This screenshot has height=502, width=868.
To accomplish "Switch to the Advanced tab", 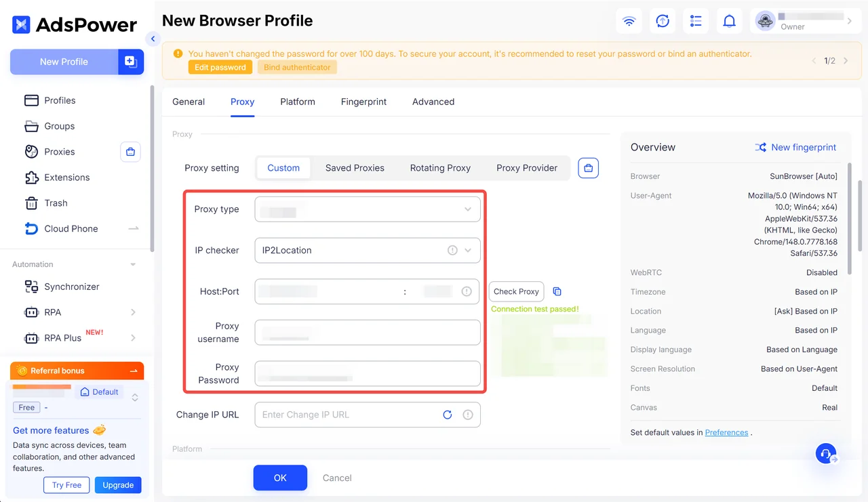I will pyautogui.click(x=433, y=102).
